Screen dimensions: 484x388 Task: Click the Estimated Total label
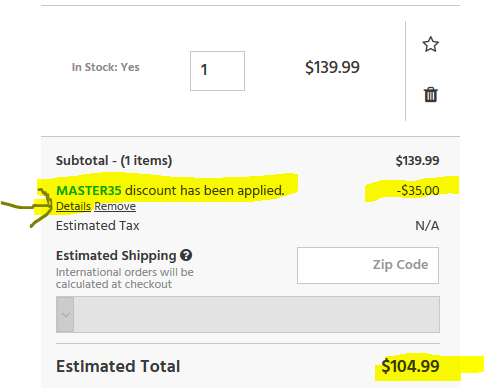118,366
